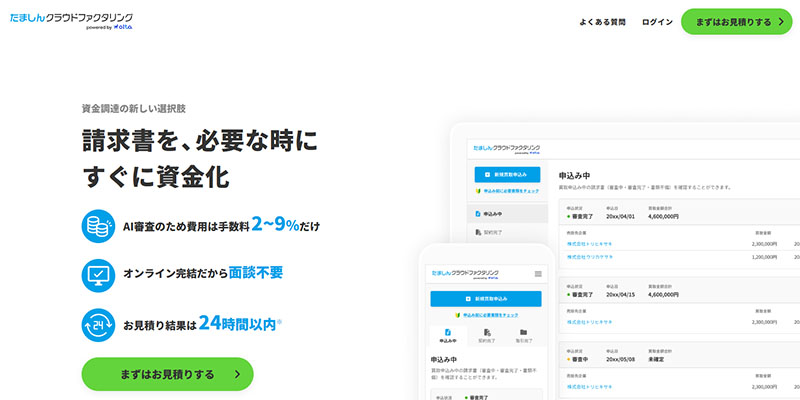Select the 申込み中 heading in phone mockup content
The height and width of the screenshot is (400, 800).
tap(446, 359)
